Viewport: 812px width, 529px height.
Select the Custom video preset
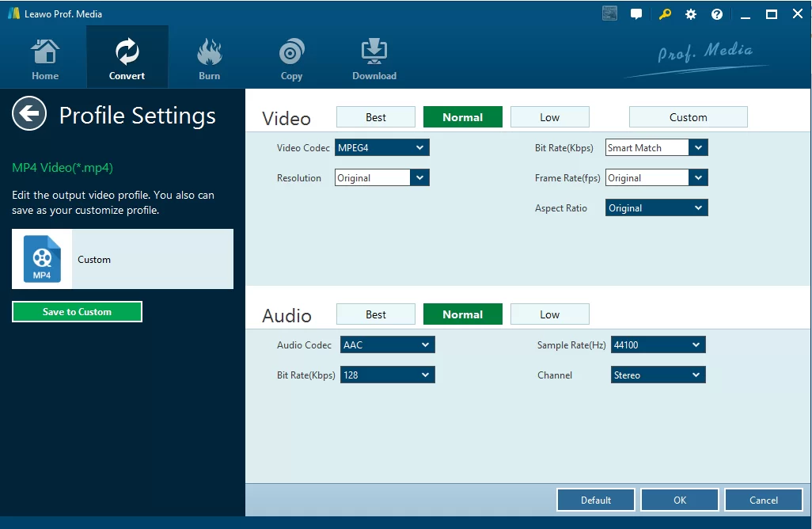(689, 117)
